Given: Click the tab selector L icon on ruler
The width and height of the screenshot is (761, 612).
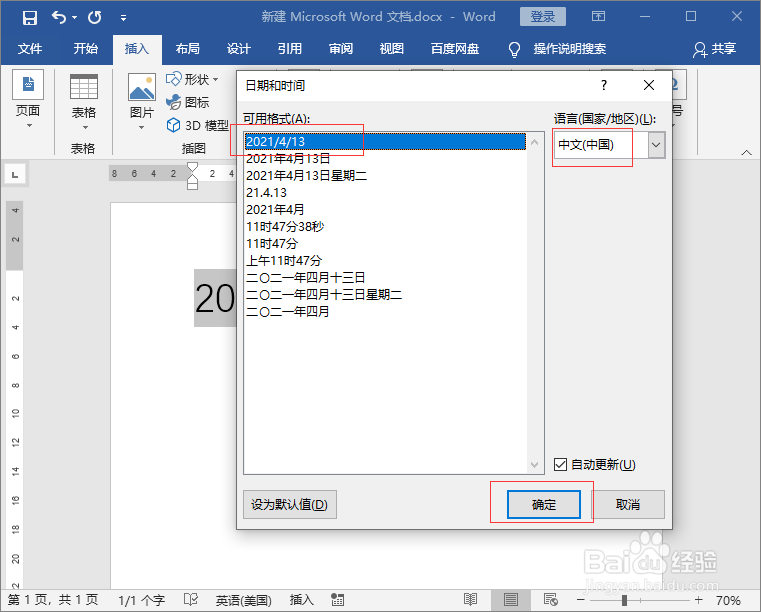Looking at the screenshot, I should point(15,175).
